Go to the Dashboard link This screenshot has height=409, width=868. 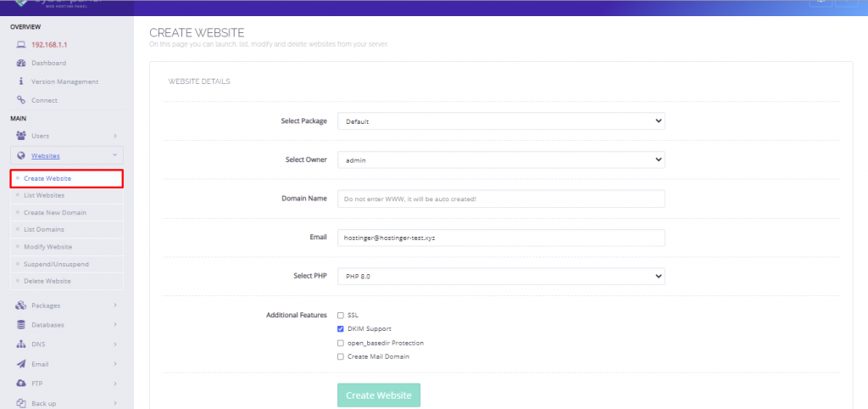click(48, 63)
